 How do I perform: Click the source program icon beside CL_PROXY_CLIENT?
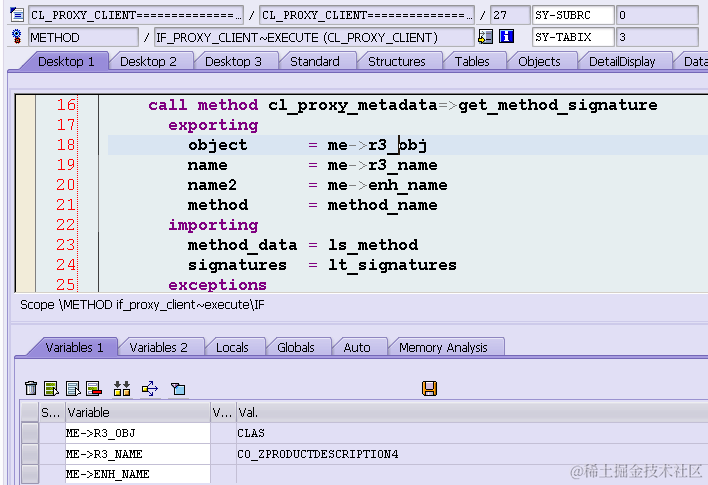[x=17, y=15]
